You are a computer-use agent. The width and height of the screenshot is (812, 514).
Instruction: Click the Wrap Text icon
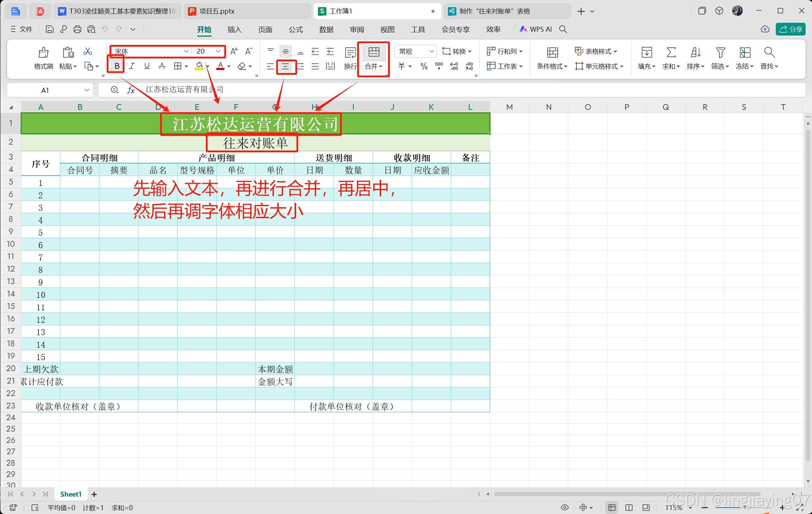[350, 53]
